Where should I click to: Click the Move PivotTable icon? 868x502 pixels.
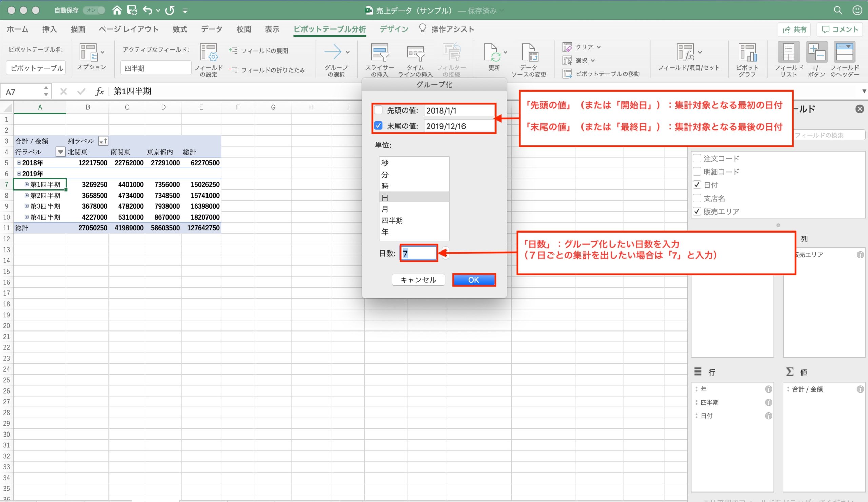(x=567, y=74)
